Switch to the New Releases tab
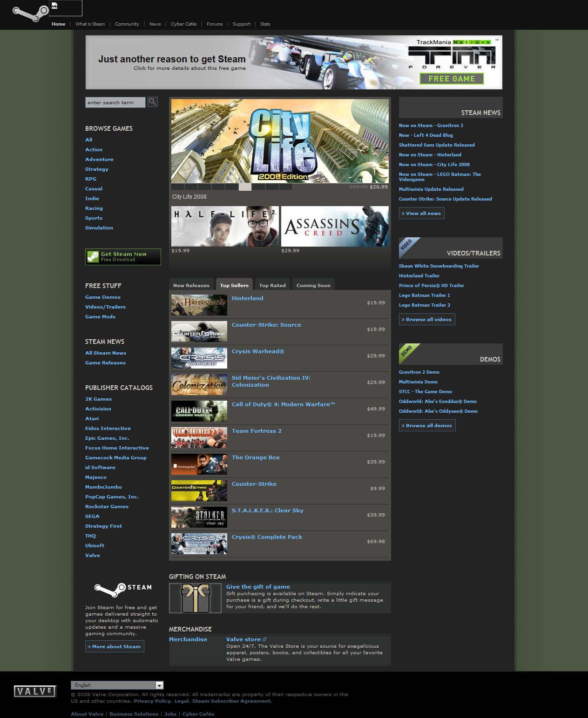This screenshot has height=718, width=588. 191,285
